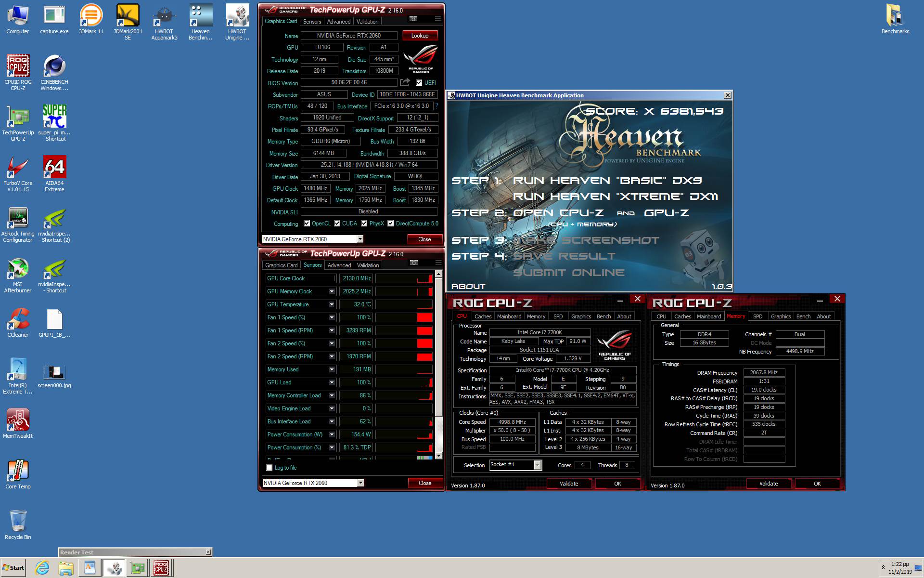
Task: Click Close in top GPU-Z window
Action: [424, 239]
